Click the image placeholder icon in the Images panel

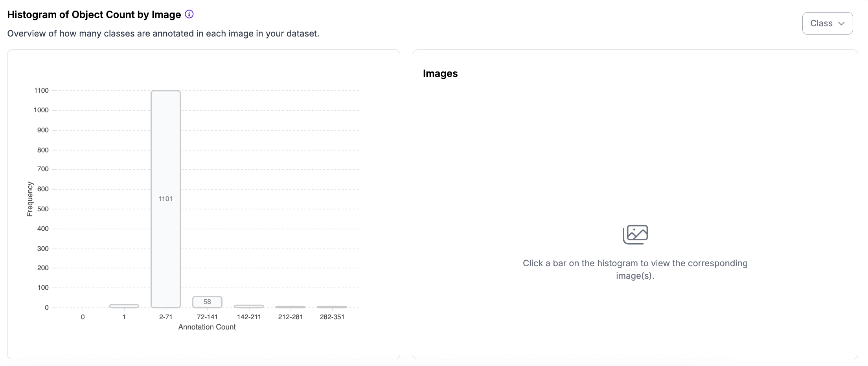tap(635, 234)
